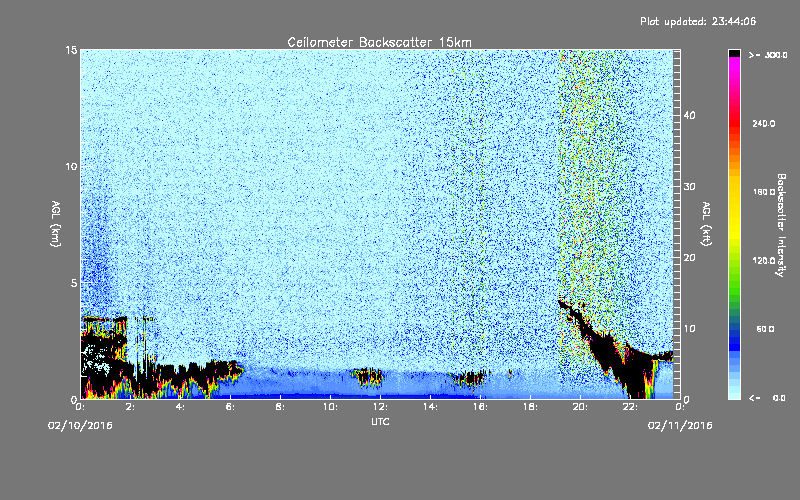800x500 pixels.
Task: Click the 02/10/2016 start date label
Action: tap(80, 426)
